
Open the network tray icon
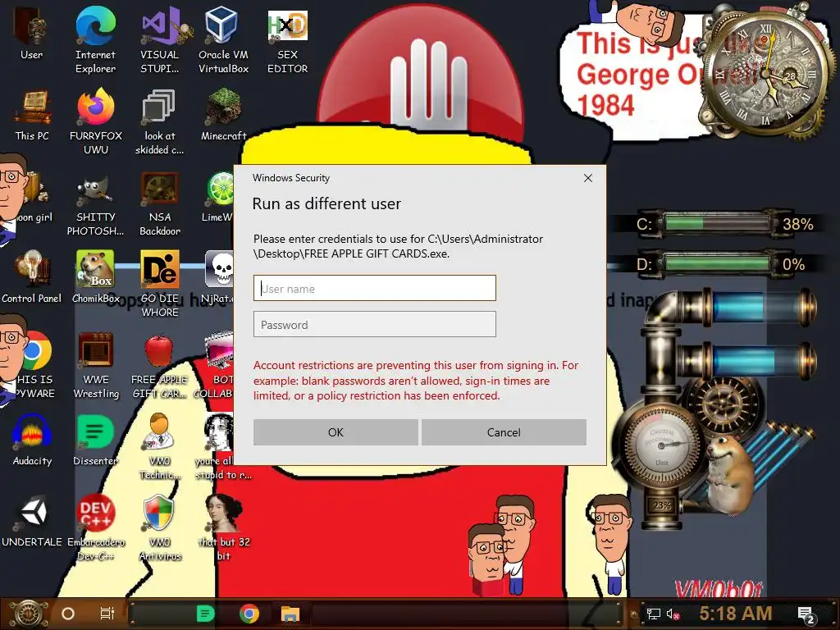point(654,614)
